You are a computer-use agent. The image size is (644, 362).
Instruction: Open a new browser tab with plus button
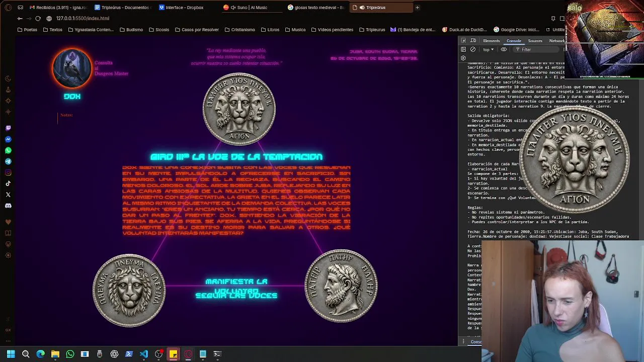pos(417,8)
